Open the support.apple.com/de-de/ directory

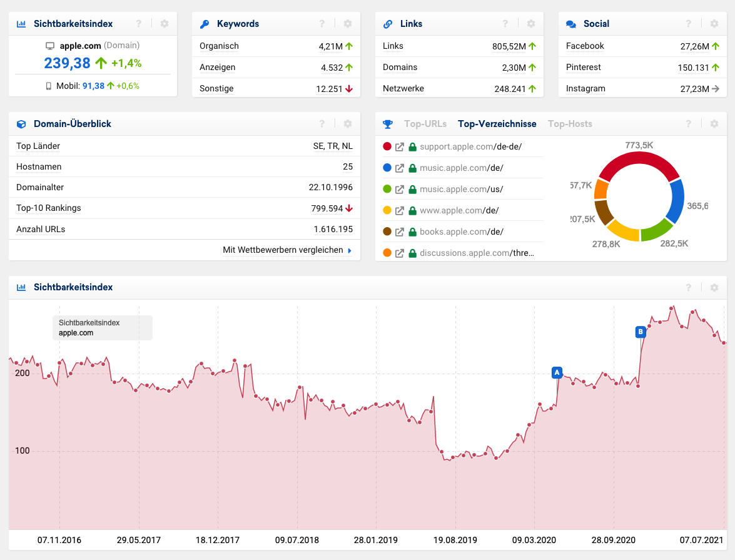(x=470, y=147)
